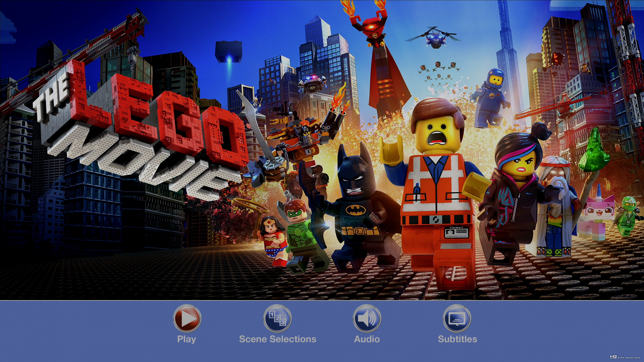The width and height of the screenshot is (644, 362).
Task: Choose the Scene Selections text label
Action: (278, 339)
